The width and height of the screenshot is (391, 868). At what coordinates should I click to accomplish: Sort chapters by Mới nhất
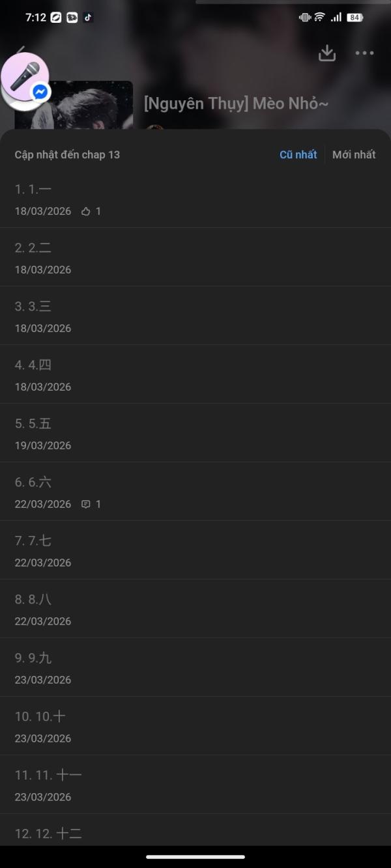tap(354, 155)
